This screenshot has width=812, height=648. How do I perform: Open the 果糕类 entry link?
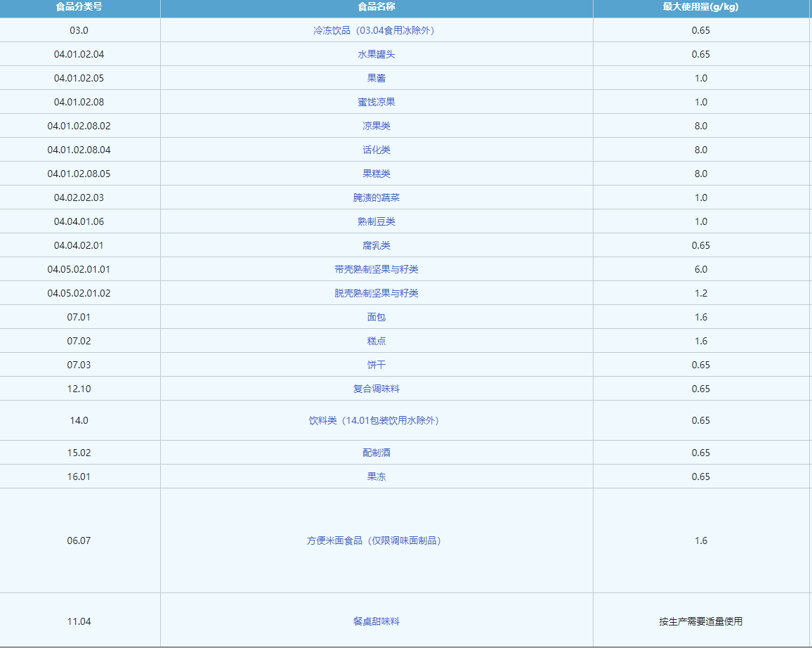[376, 174]
